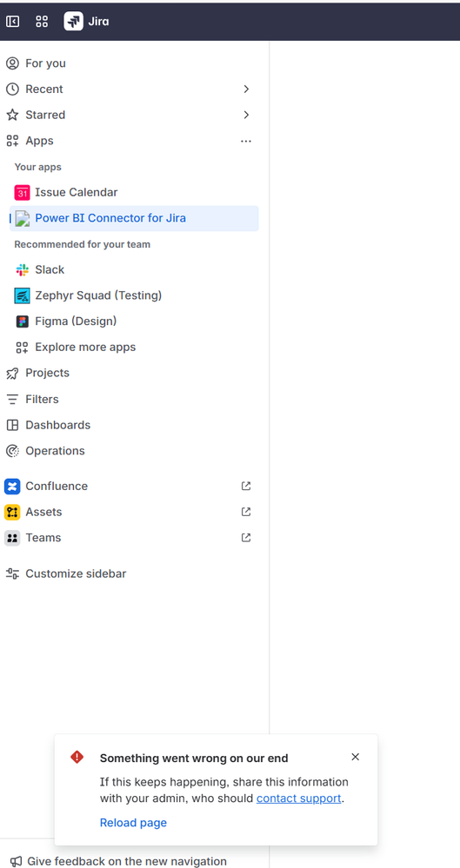Collapse the sidebar with top-left panel icon
Screen dimensions: 460x868
point(12,22)
